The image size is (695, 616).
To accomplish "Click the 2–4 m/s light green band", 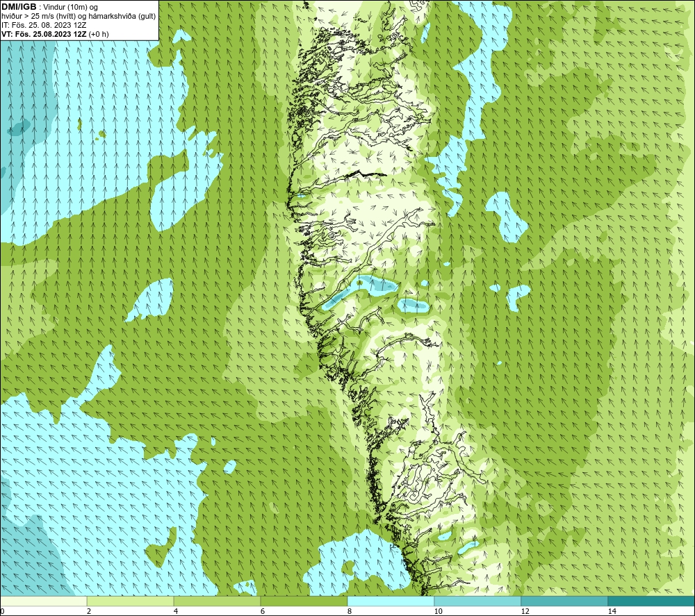I will 131,601.
